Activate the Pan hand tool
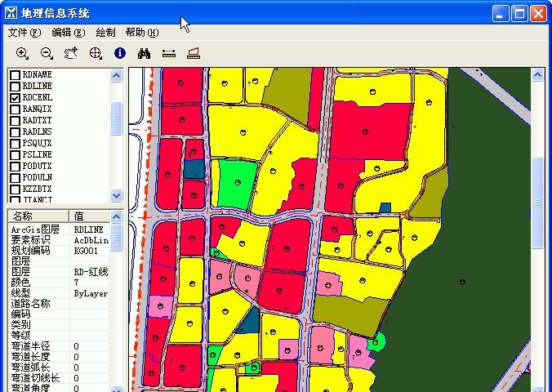This screenshot has height=392, width=552. (x=71, y=53)
